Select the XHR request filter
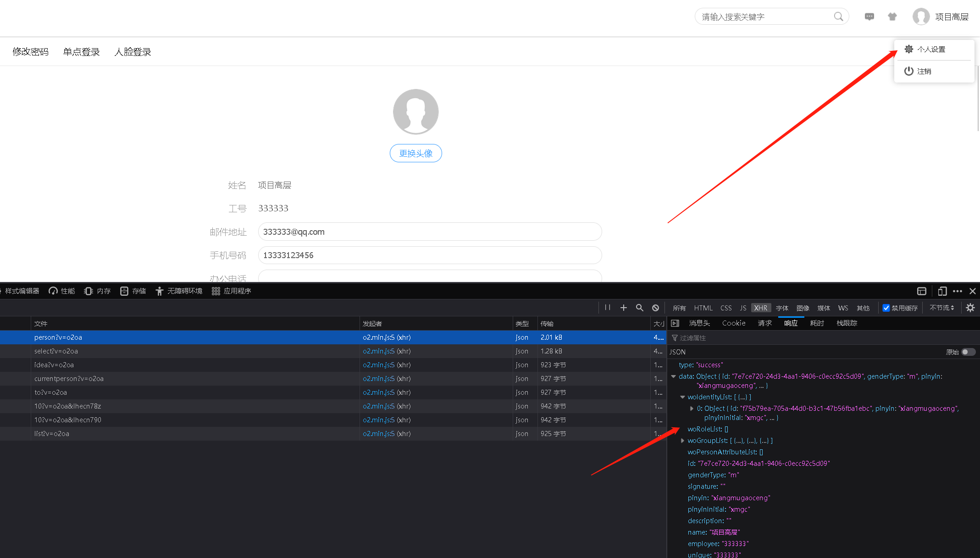Viewport: 980px width, 558px height. click(x=760, y=308)
